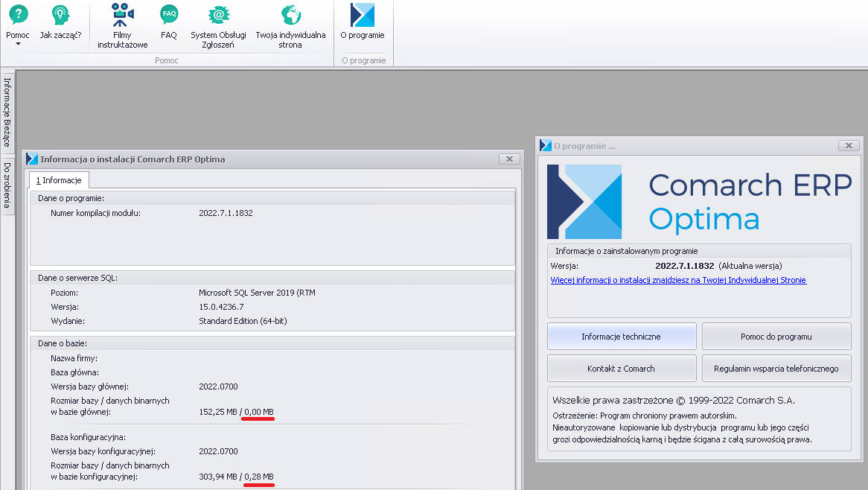
Task: Click the O programie ribbon icon
Action: tap(363, 15)
